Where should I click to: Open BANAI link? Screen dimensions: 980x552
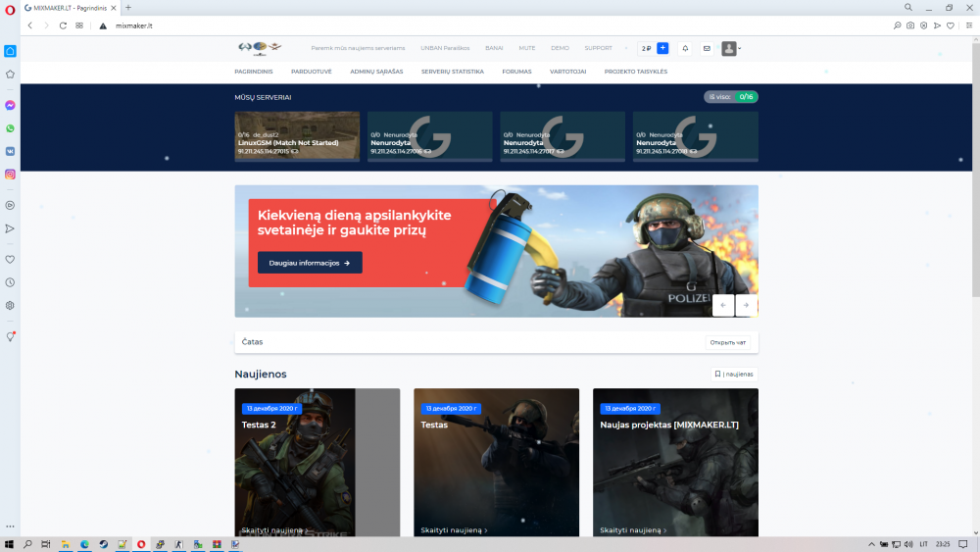[x=494, y=48]
